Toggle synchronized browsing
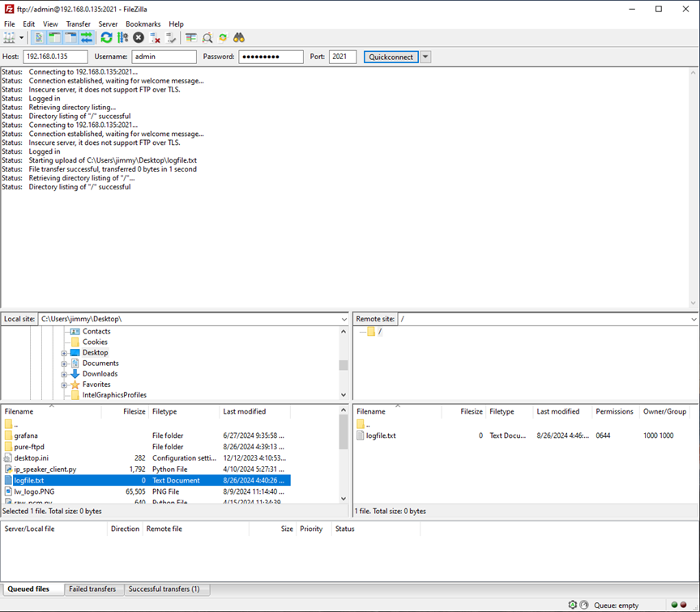Screen dimensions: 700x612 click(223, 38)
